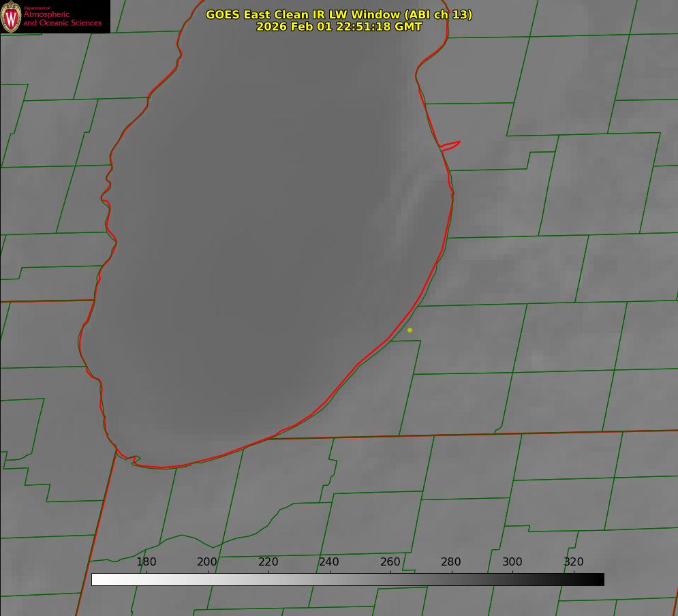Select the 280 label above the colorbar
Image resolution: width=678 pixels, height=616 pixels.
click(451, 561)
